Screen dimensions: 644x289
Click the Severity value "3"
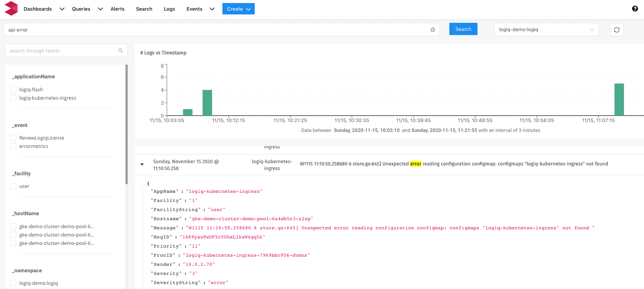click(x=193, y=273)
